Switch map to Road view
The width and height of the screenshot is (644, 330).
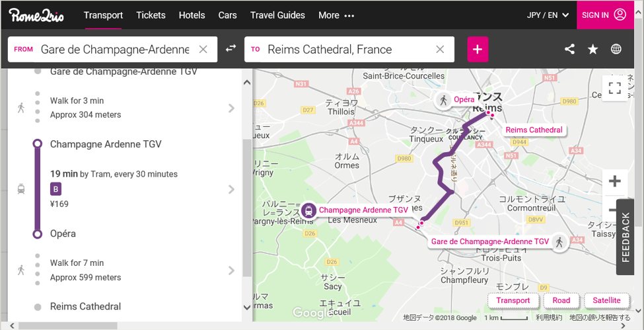[x=561, y=300]
